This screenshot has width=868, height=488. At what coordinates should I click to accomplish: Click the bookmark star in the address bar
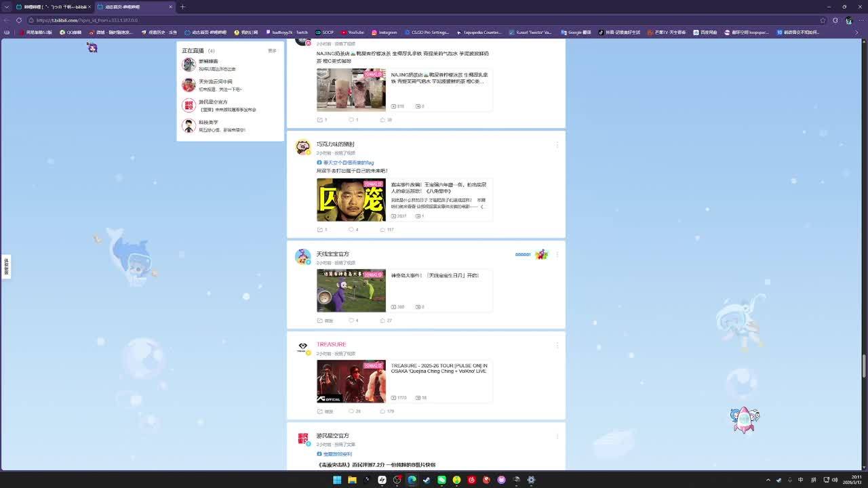823,20
